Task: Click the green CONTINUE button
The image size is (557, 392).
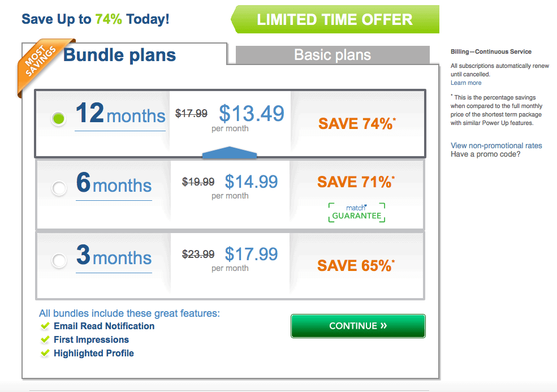Action: coord(358,326)
